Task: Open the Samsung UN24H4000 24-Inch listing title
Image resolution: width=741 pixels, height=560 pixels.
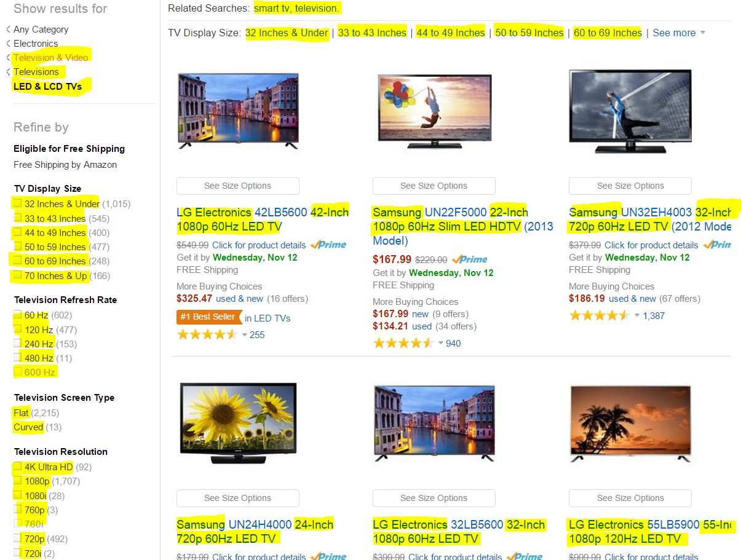Action: [x=255, y=532]
